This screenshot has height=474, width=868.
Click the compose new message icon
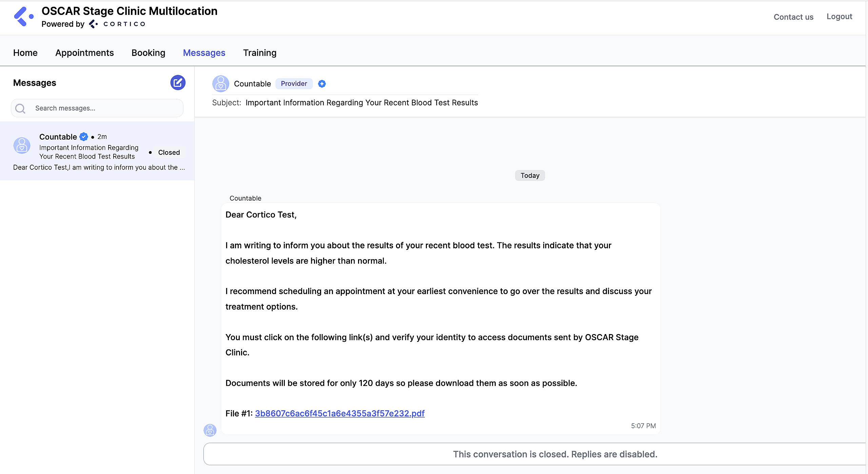[x=178, y=83]
